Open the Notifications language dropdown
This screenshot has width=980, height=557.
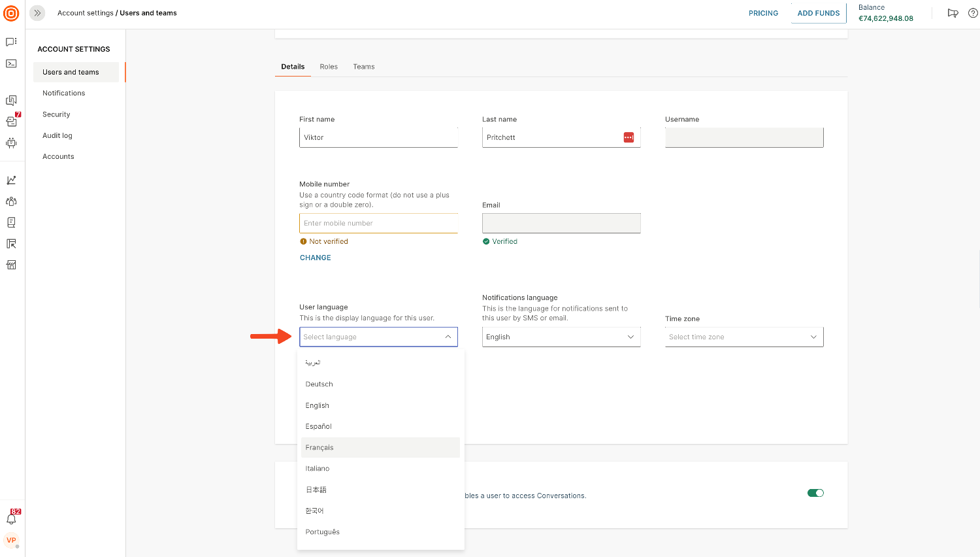click(561, 337)
